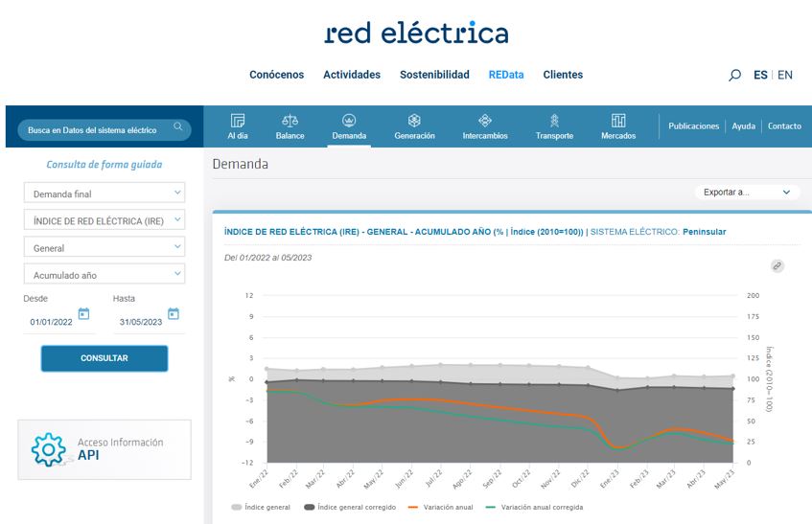The height and width of the screenshot is (524, 812).
Task: Open the site search magnifier icon
Action: coord(734,75)
